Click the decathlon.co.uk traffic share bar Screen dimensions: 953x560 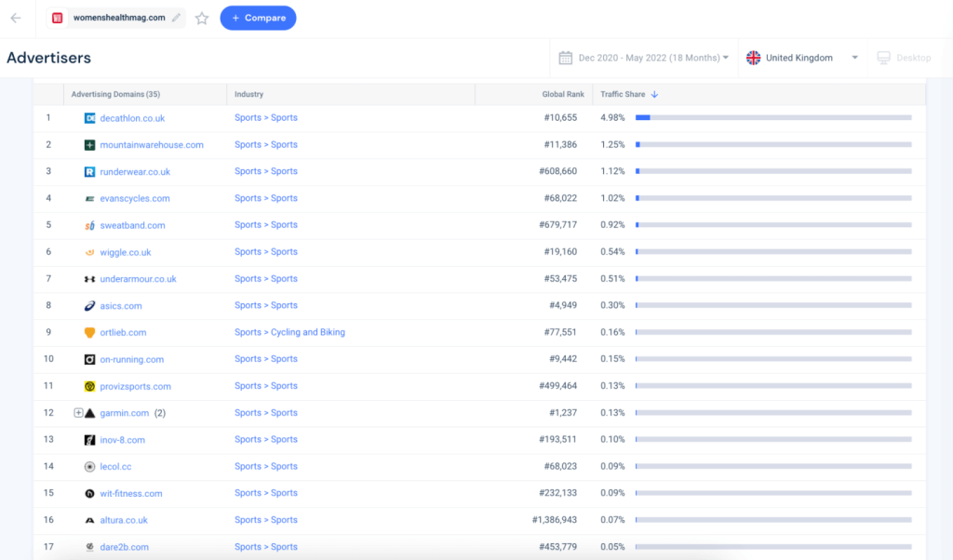773,118
